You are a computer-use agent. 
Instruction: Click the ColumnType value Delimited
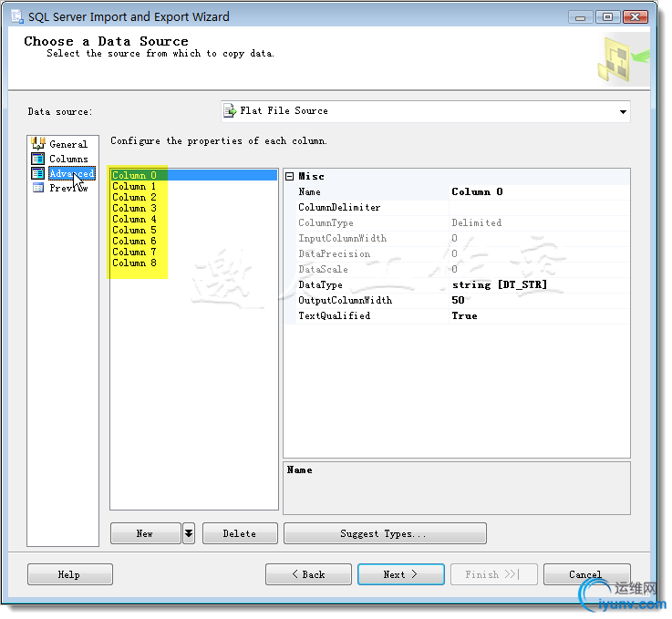pos(477,222)
